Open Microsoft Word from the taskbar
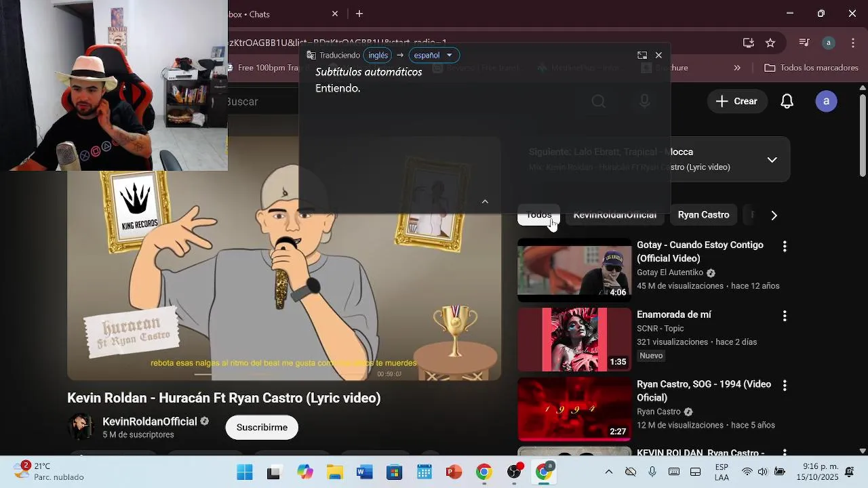Image resolution: width=868 pixels, height=488 pixels. 365,472
